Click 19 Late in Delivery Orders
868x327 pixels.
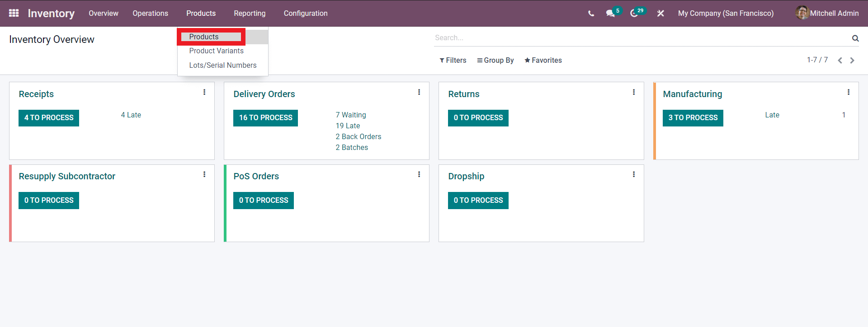[x=348, y=126]
